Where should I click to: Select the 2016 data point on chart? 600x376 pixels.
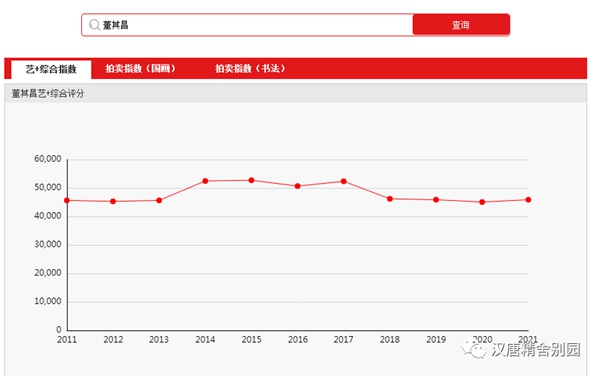pos(298,186)
